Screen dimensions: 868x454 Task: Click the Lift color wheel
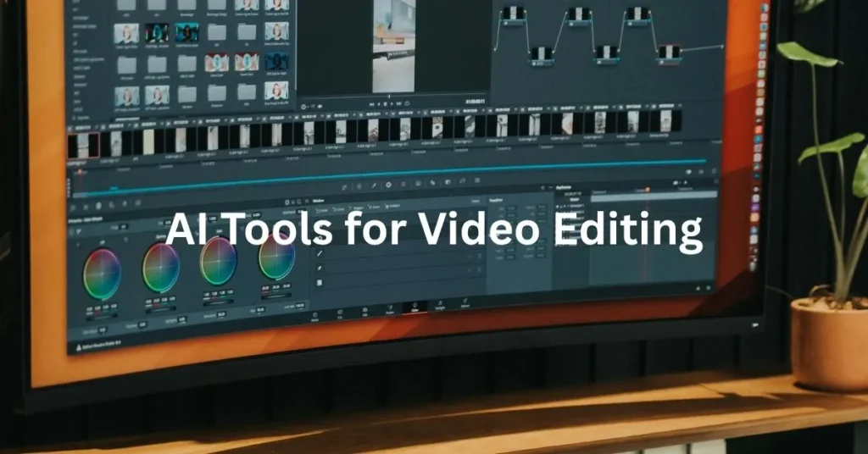pyautogui.click(x=102, y=274)
